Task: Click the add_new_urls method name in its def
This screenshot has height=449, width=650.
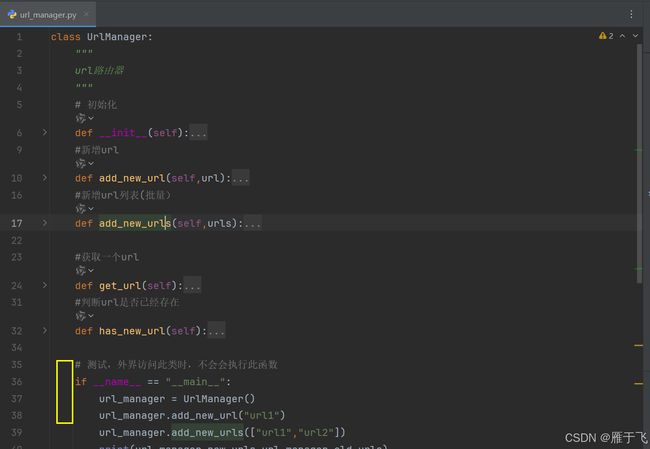Action: tap(135, 223)
